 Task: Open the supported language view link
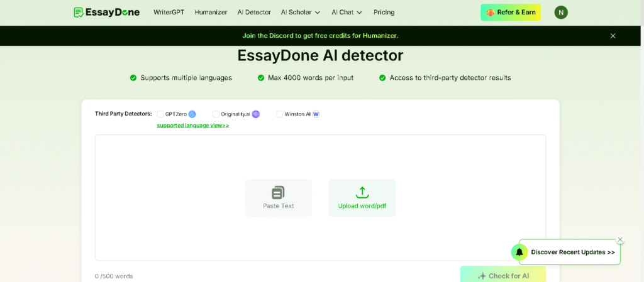pyautogui.click(x=193, y=126)
